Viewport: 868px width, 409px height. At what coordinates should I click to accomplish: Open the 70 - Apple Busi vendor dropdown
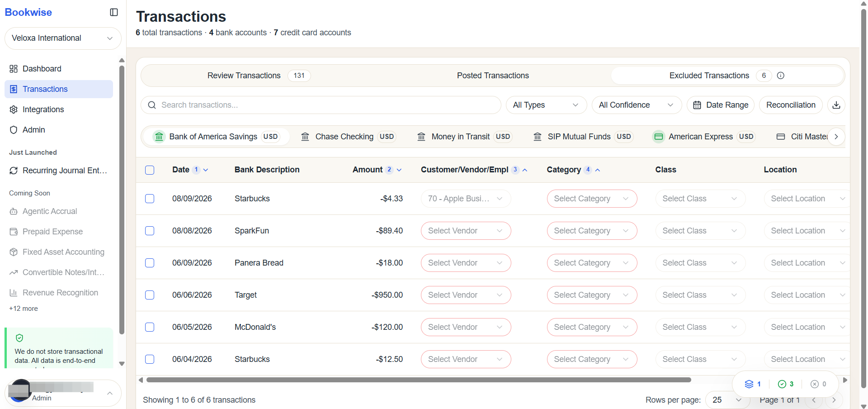[x=466, y=199]
